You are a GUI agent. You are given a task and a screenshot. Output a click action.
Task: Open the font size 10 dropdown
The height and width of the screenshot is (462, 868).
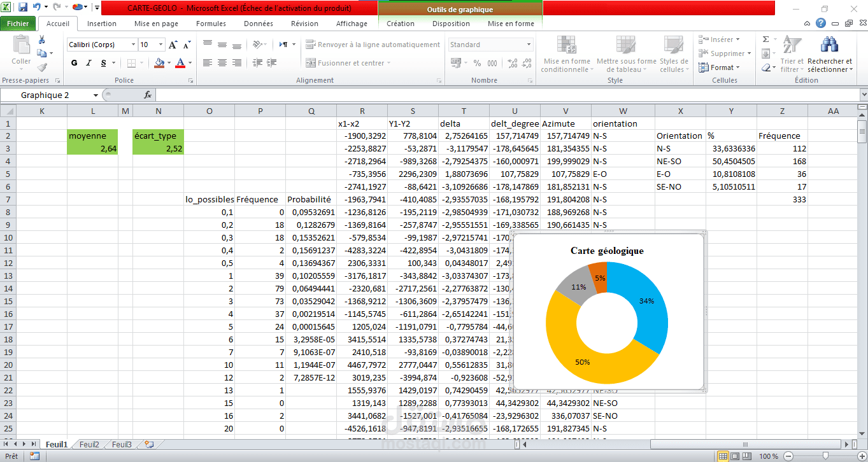point(160,45)
